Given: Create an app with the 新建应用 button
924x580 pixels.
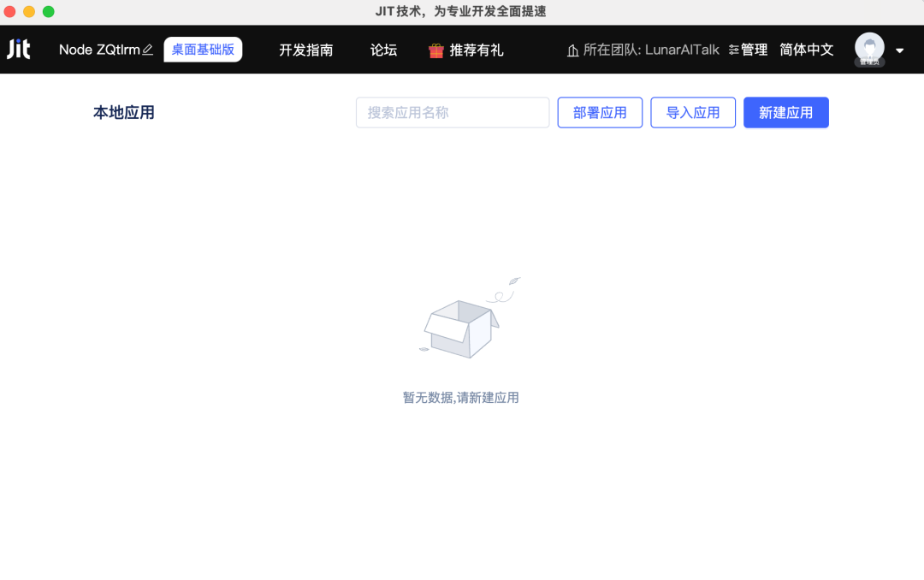Looking at the screenshot, I should pyautogui.click(x=785, y=113).
